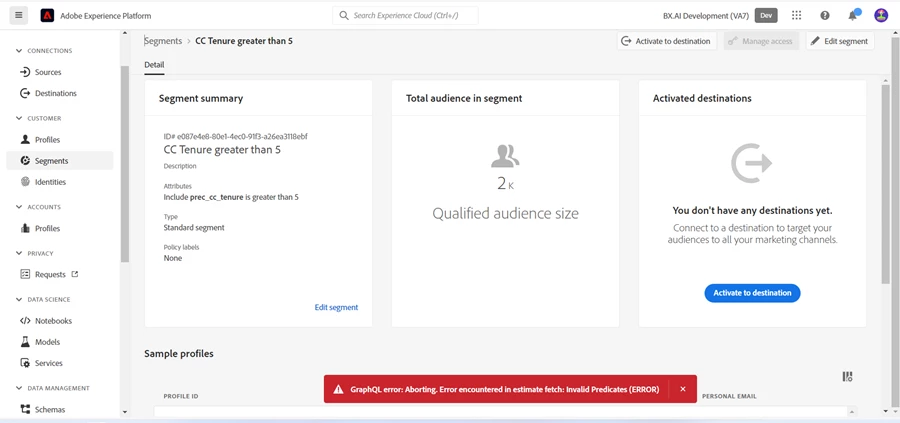Click the Customer Profiles person icon

coord(25,139)
